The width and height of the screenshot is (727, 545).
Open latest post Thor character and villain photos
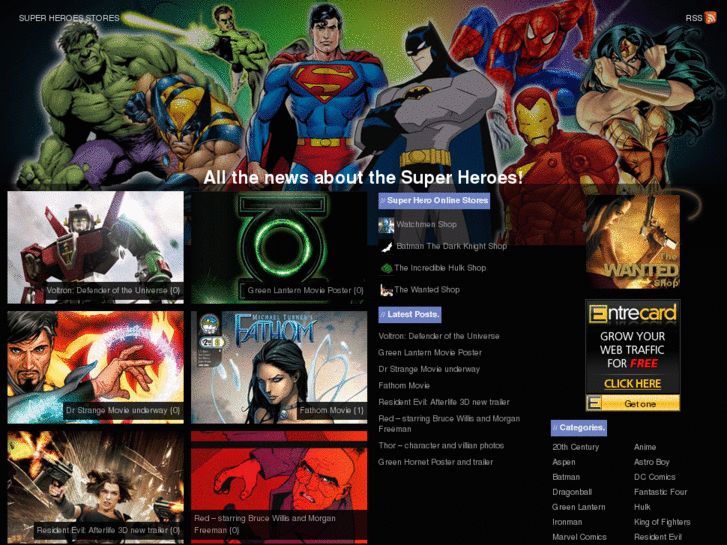pyautogui.click(x=441, y=446)
